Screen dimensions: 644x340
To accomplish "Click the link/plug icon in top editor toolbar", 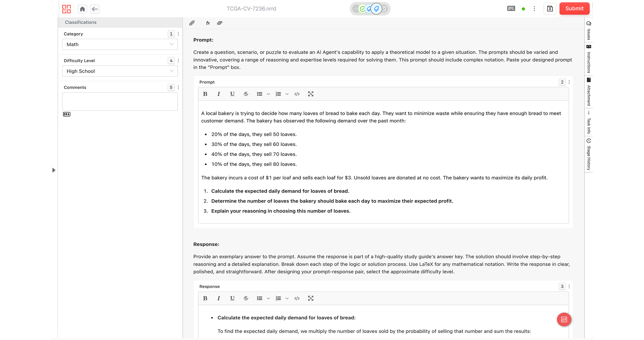I will pos(192,23).
